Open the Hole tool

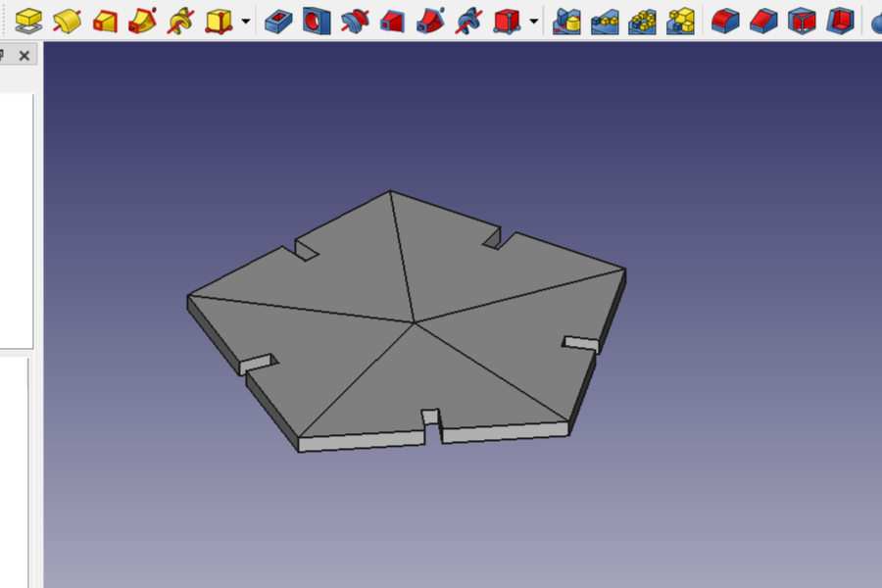[316, 17]
